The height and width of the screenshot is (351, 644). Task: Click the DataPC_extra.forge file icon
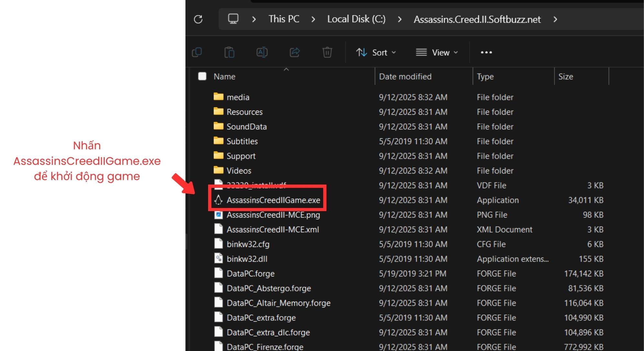(x=219, y=317)
